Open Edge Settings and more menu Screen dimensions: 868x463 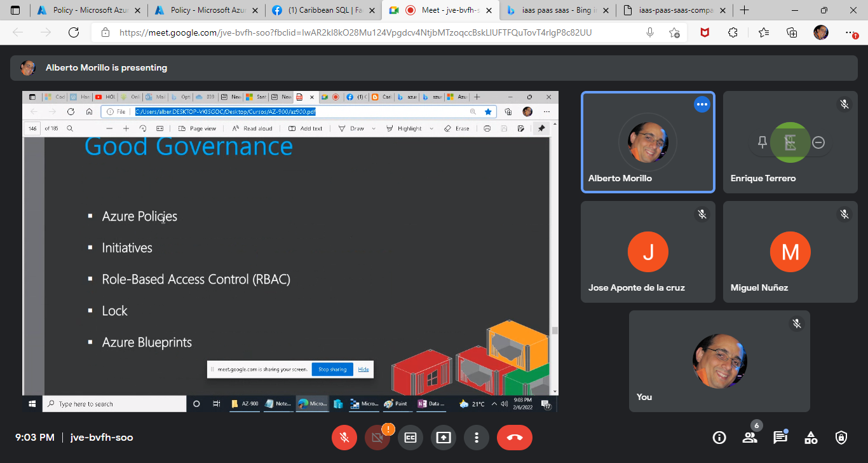tap(850, 32)
